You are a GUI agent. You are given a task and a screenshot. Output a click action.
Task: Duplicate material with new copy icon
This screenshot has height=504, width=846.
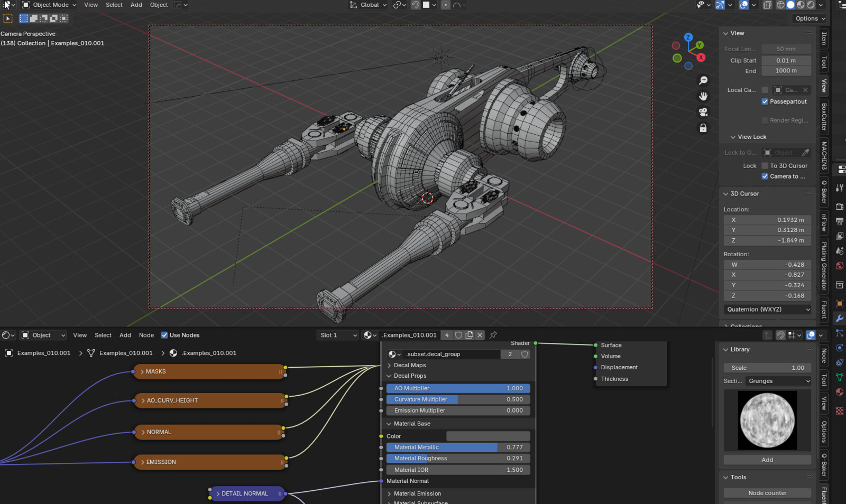pos(469,335)
